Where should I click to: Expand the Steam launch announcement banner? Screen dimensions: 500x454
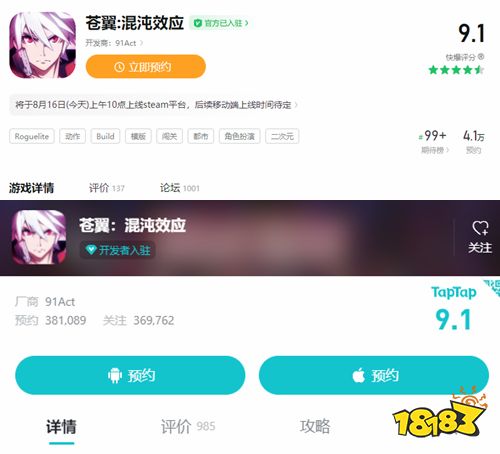pos(156,105)
